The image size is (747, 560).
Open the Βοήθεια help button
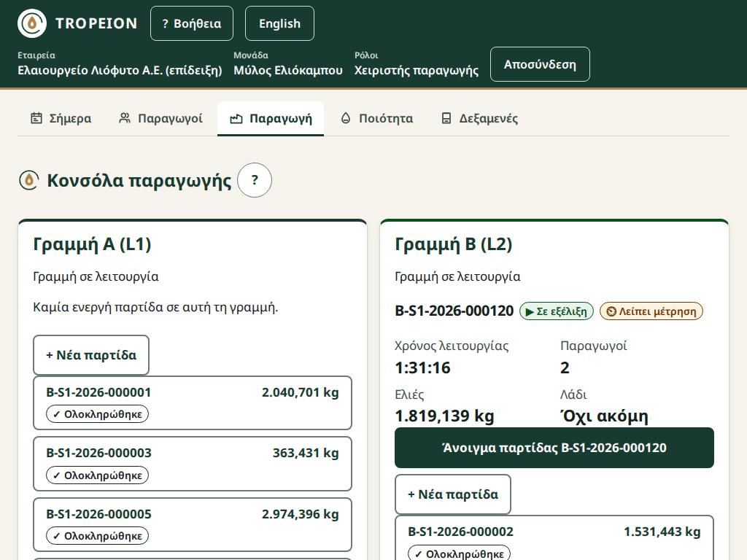coord(192,23)
